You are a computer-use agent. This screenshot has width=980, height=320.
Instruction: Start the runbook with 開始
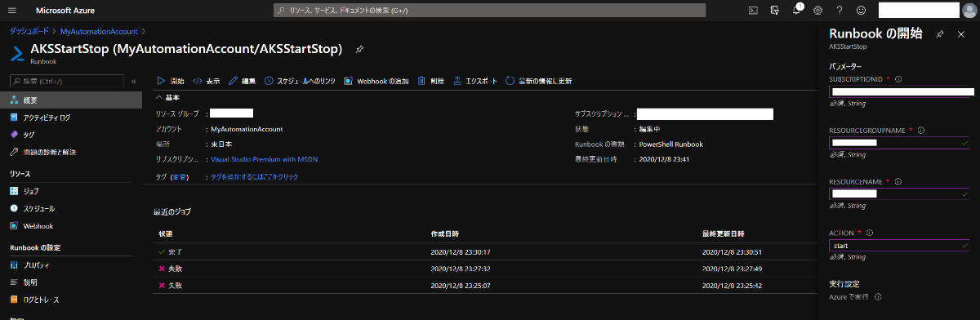171,81
